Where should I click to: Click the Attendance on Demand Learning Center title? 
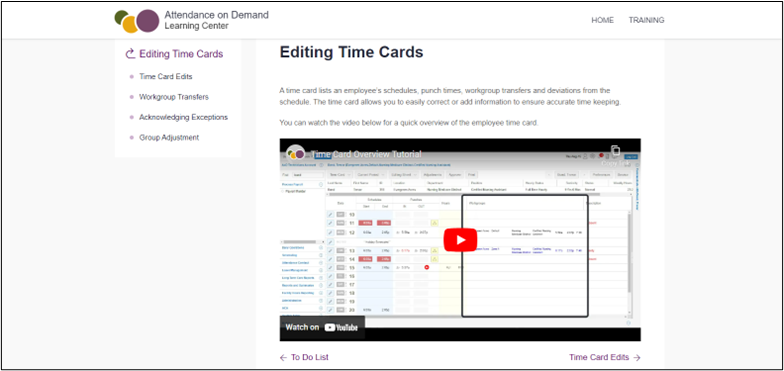(216, 20)
